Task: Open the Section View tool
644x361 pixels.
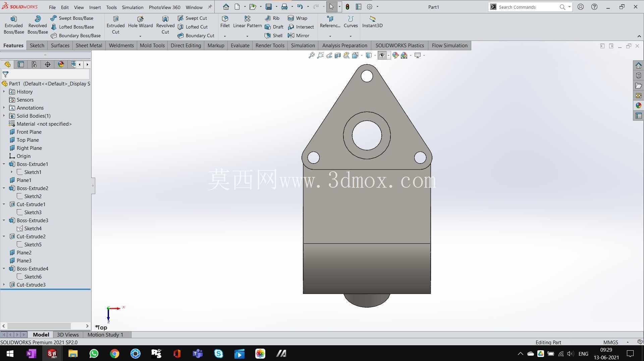Action: (x=338, y=55)
